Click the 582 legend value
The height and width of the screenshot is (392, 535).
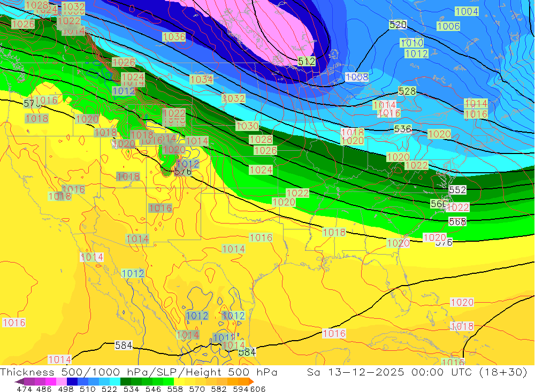tap(218, 389)
